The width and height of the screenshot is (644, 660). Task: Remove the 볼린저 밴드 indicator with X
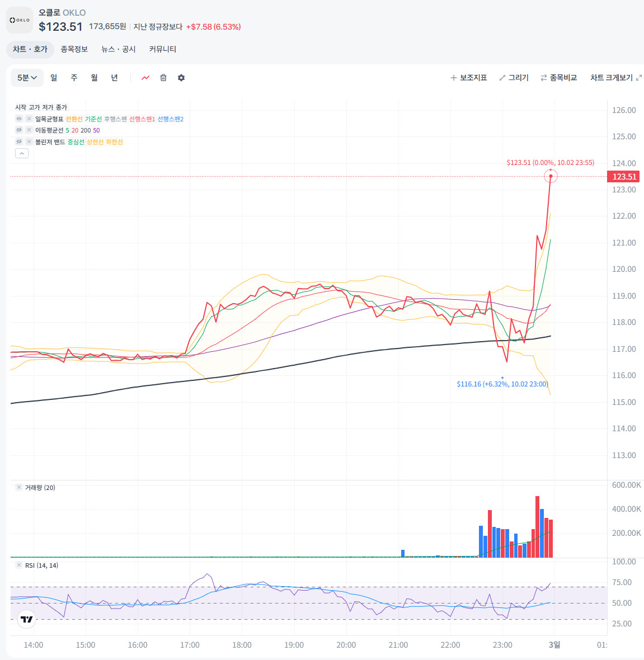pyautogui.click(x=29, y=142)
